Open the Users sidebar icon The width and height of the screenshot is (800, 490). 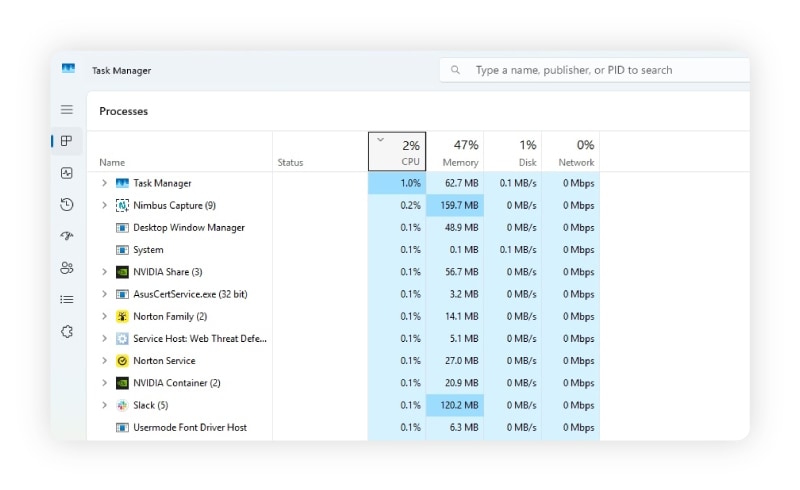67,268
